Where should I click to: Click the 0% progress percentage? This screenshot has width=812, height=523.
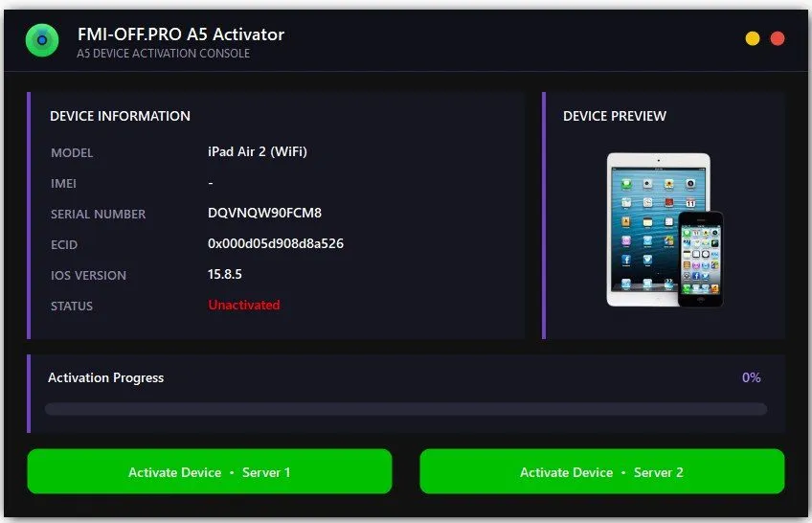pos(751,377)
